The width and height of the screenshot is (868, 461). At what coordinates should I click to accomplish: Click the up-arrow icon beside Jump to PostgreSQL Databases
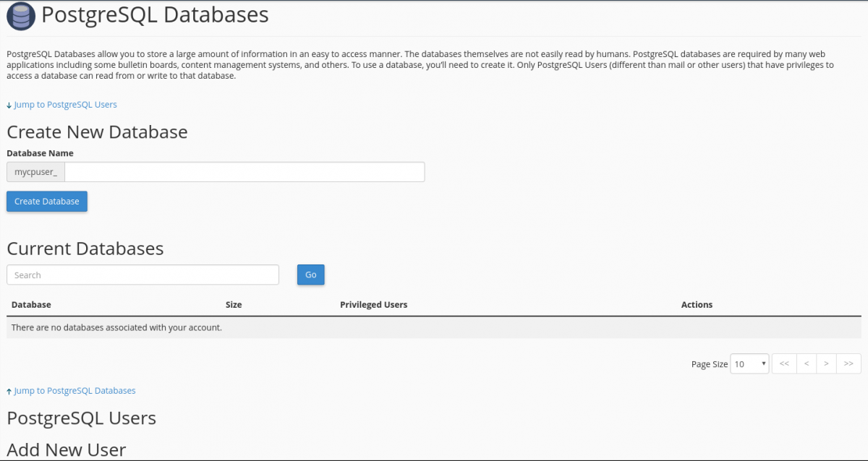8,390
